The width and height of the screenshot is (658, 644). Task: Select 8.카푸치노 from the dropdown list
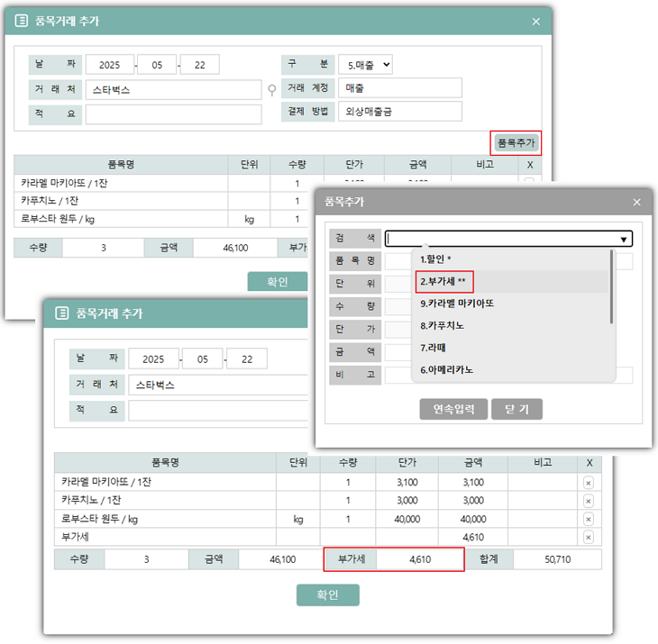tap(512, 326)
